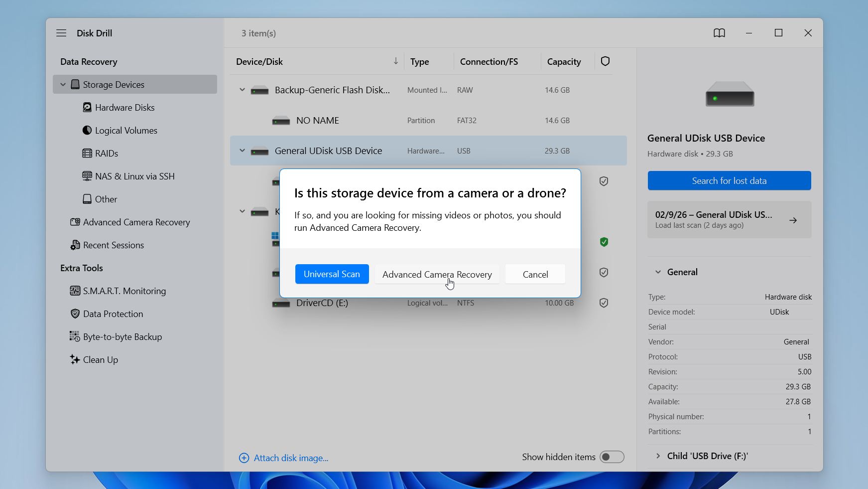Click the General UDisk USB Device drive icon
This screenshot has width=868, height=489.
259,151
